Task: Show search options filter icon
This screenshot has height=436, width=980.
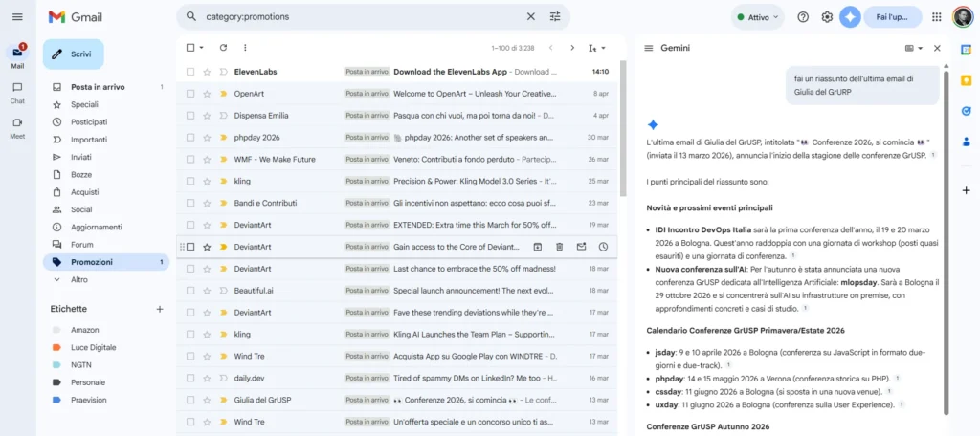Action: [555, 16]
